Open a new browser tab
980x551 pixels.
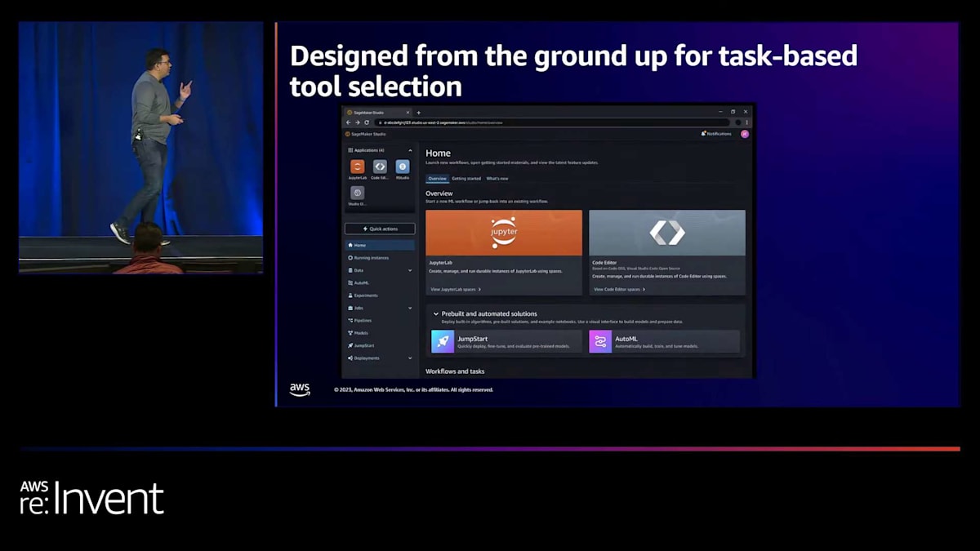[x=419, y=113]
